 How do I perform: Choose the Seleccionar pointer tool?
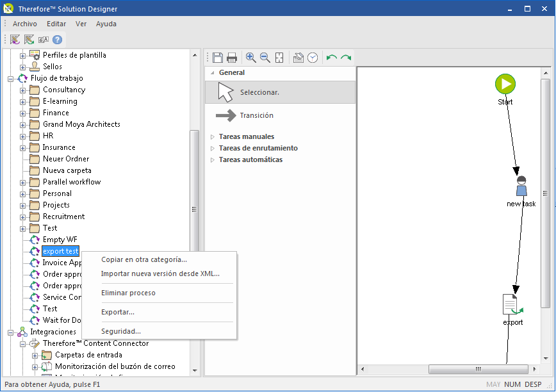click(280, 92)
